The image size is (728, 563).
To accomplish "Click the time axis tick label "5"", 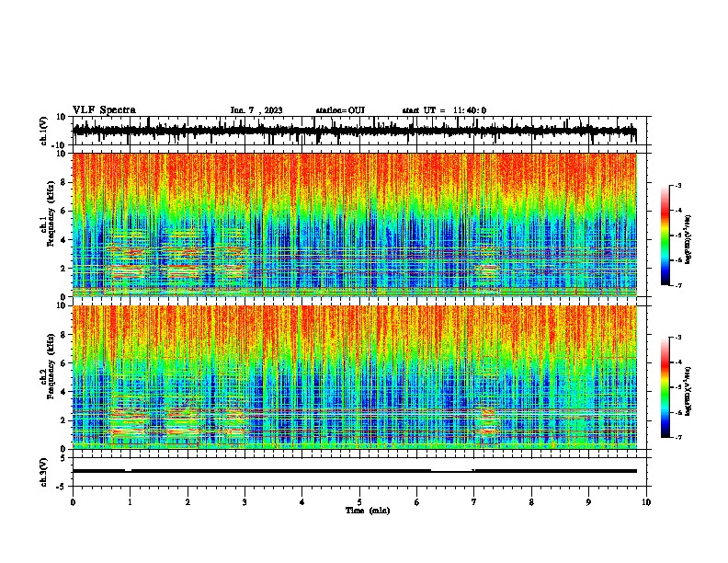I will click(x=359, y=502).
